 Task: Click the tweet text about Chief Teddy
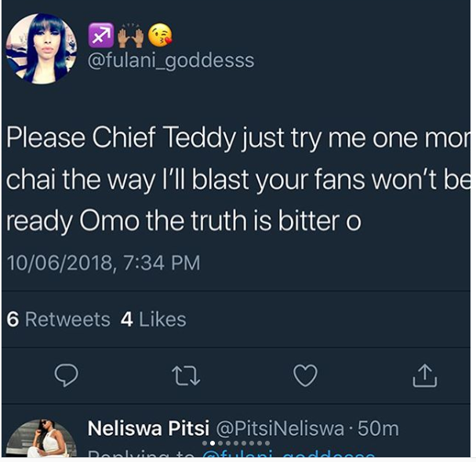(235, 180)
